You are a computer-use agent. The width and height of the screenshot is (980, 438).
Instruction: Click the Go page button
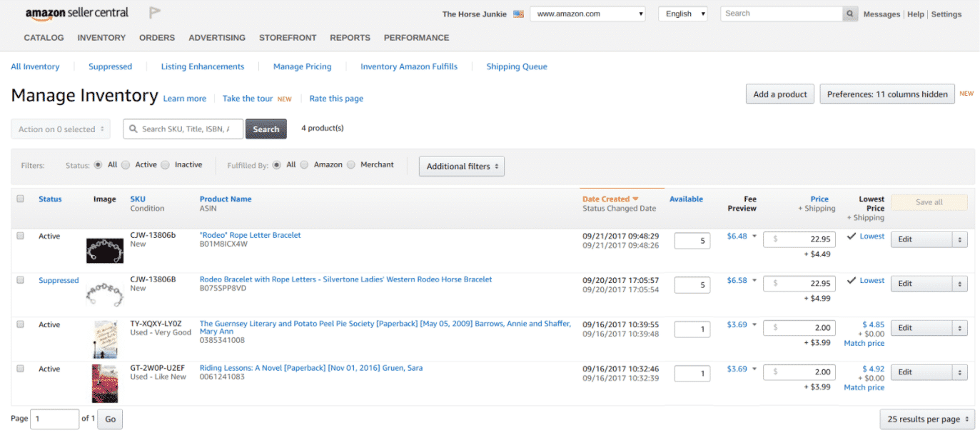point(111,419)
